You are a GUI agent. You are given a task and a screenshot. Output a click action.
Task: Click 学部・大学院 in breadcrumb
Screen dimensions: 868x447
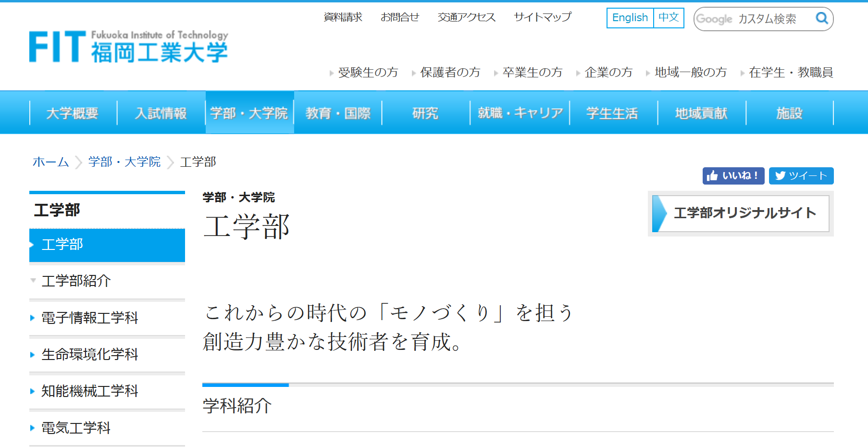coord(124,162)
